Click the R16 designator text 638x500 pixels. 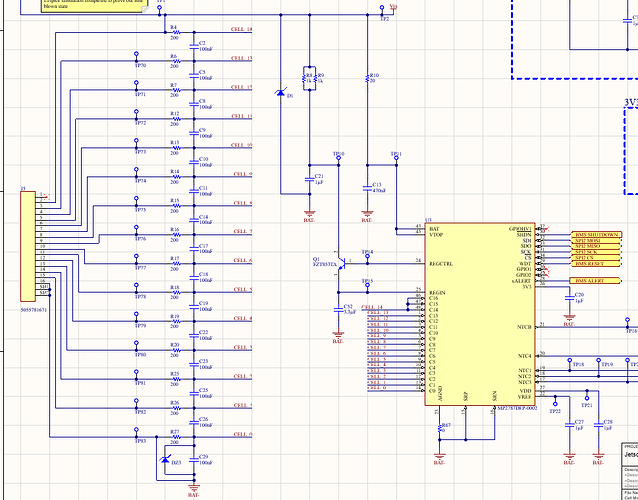[175, 229]
